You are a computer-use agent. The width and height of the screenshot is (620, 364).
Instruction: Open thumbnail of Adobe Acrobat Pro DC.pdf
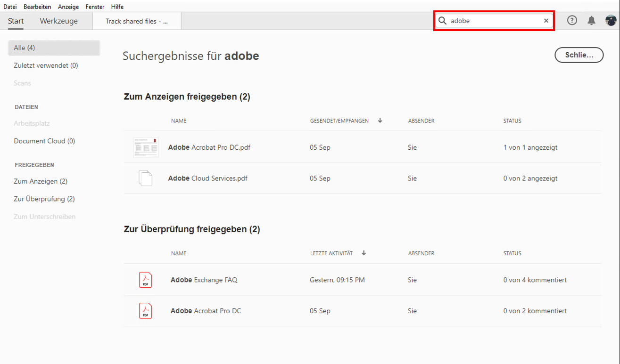coord(146,147)
